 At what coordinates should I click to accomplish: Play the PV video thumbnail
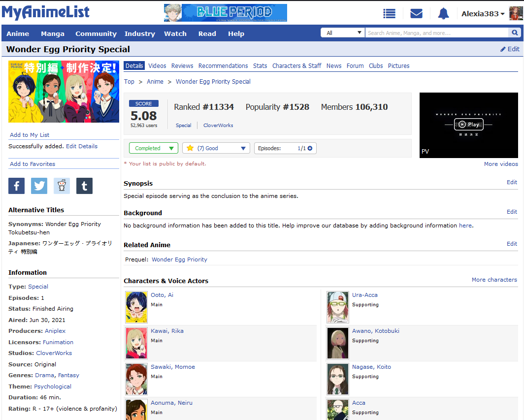point(468,125)
